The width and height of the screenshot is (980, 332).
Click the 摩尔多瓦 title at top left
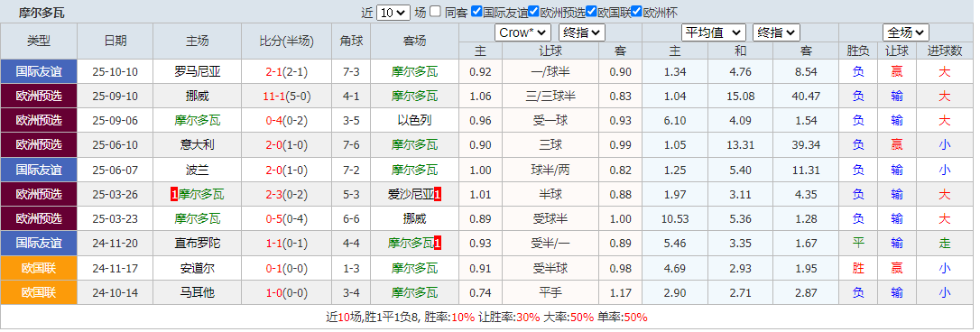[42, 13]
